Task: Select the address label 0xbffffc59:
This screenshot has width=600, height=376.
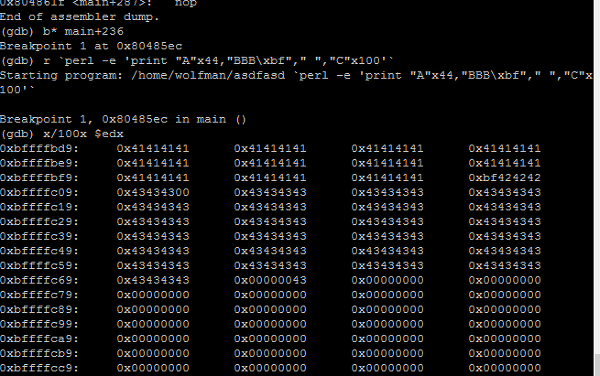Action: [39, 266]
